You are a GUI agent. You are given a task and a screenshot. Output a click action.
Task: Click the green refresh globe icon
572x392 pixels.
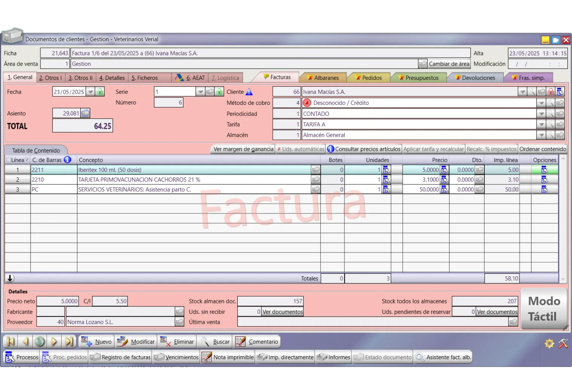tap(40, 342)
